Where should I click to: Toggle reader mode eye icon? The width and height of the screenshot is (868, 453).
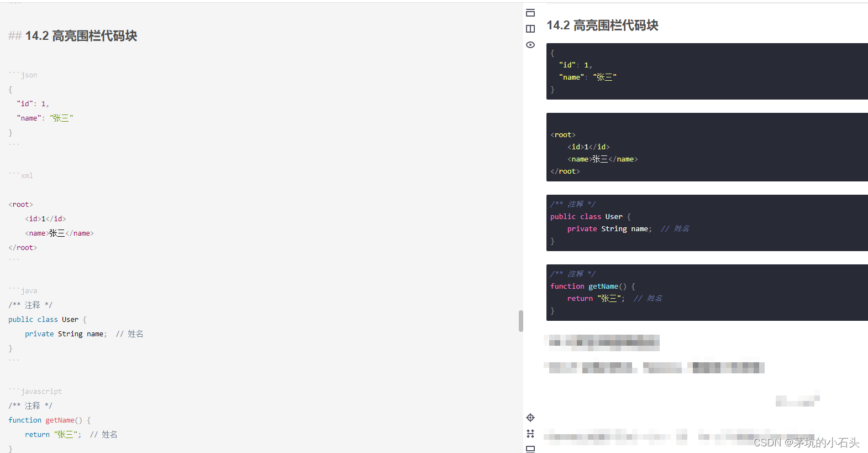530,45
